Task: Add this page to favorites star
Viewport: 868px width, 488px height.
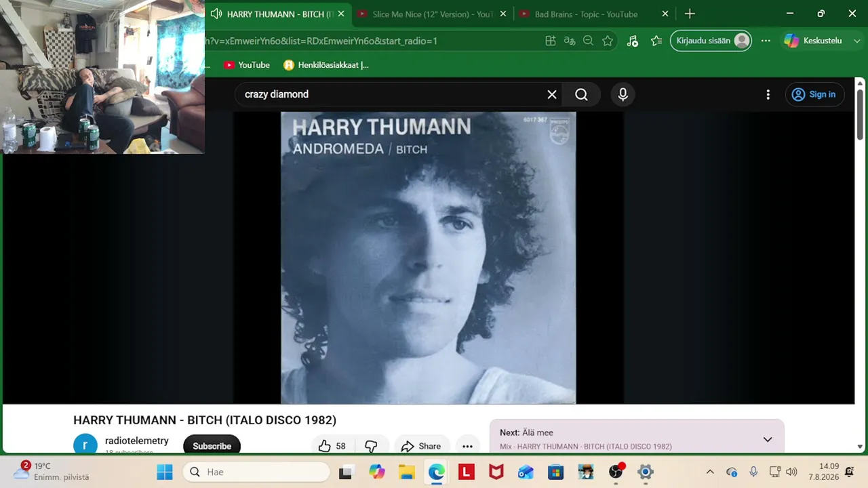Action: click(x=608, y=41)
